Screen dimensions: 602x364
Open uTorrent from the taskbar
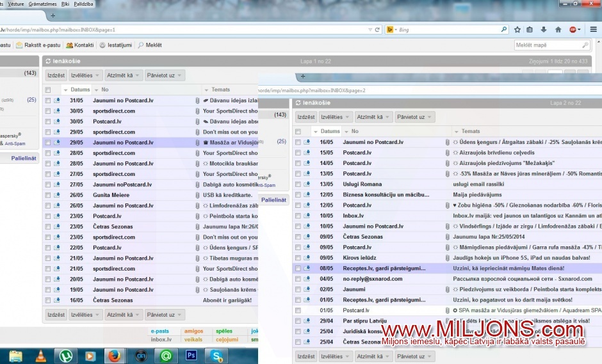pyautogui.click(x=65, y=356)
